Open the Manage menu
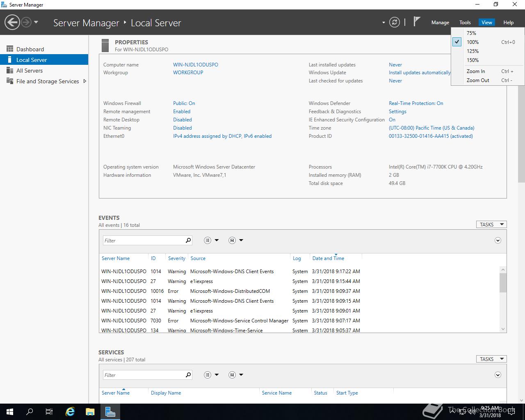525x420 pixels. click(440, 23)
